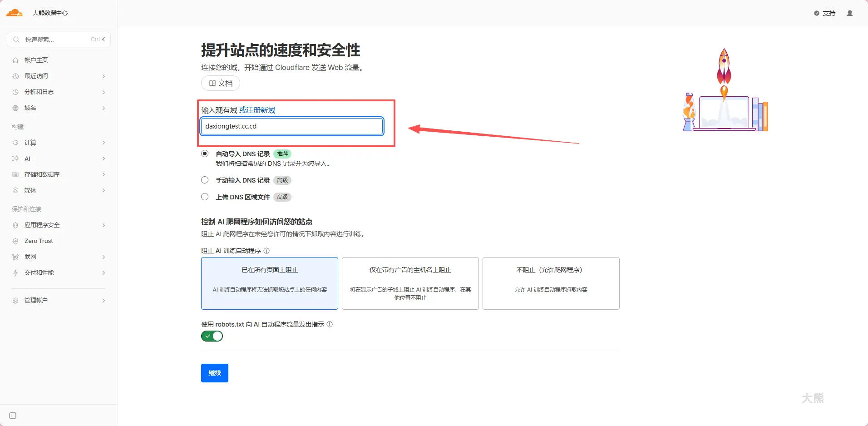Click the blue 继续 continue button
Image resolution: width=868 pixels, height=426 pixels.
(x=214, y=373)
